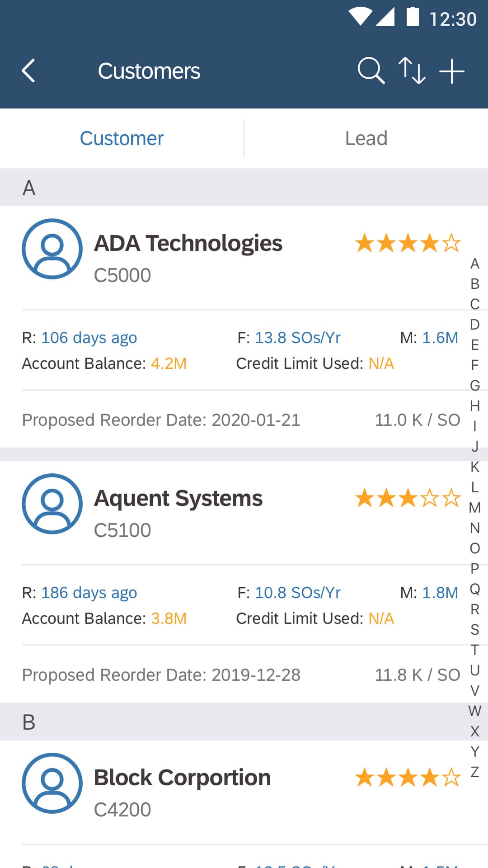This screenshot has width=488, height=868.
Task: Add a new customer with plus icon
Action: 452,71
